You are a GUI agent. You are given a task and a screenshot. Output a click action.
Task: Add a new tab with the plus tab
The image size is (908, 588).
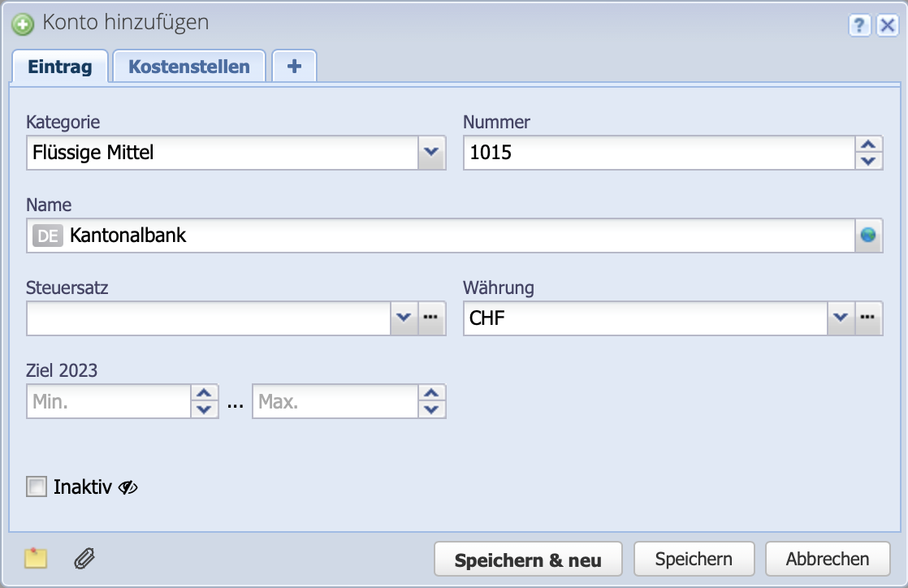coord(294,66)
